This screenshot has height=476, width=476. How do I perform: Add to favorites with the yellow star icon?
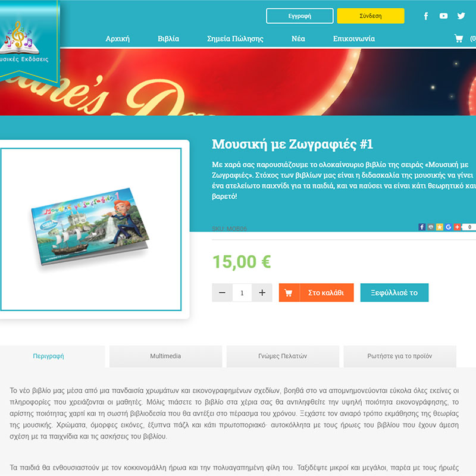[x=440, y=227]
